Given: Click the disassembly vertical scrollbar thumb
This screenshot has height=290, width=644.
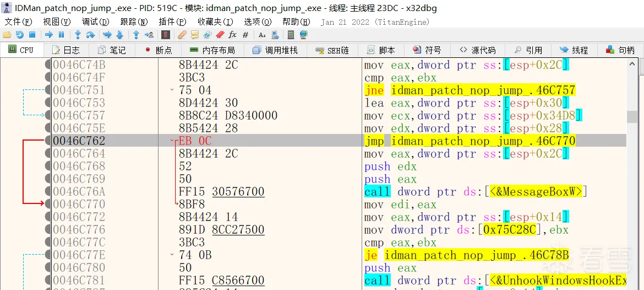Looking at the screenshot, I should (632, 116).
